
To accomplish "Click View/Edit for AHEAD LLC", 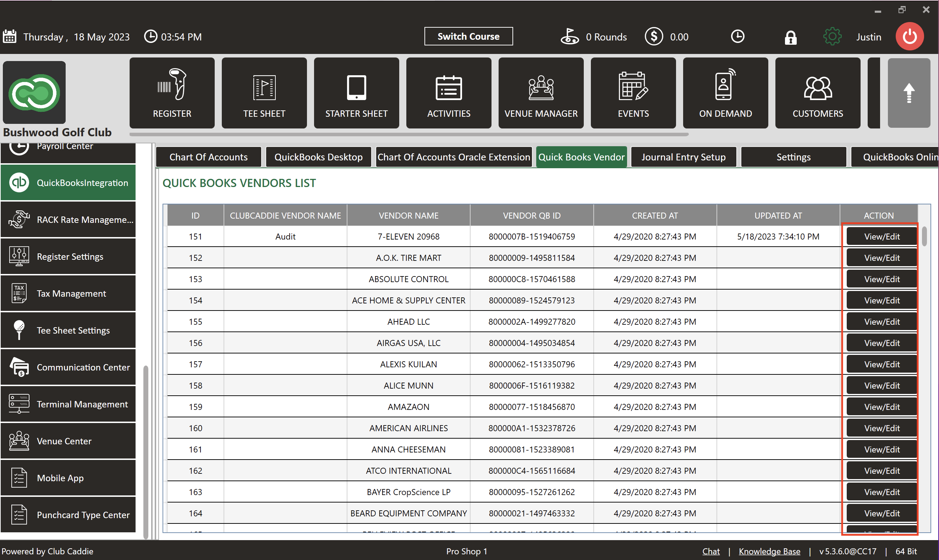I will coord(882,322).
